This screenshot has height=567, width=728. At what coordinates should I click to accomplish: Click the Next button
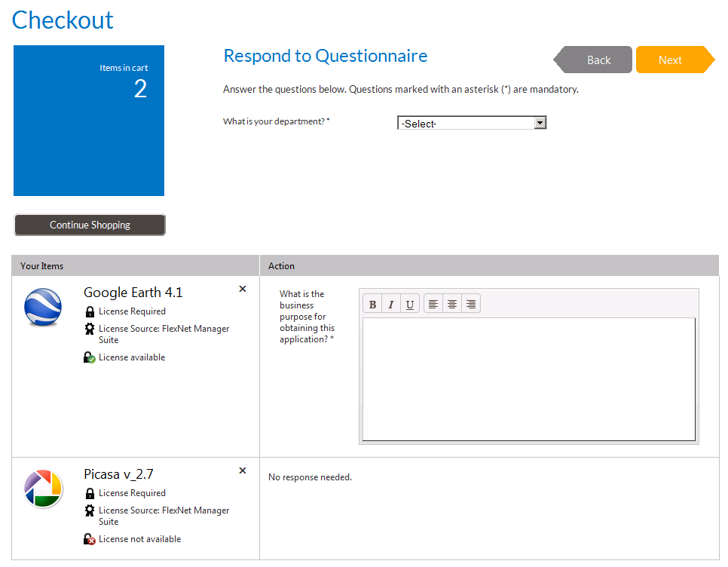point(671,60)
